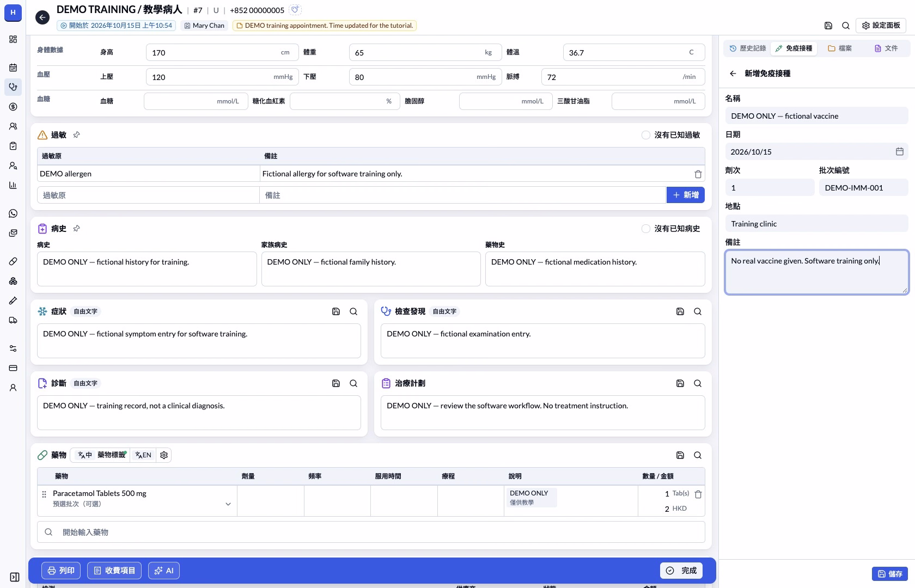Save the 症狀 symptoms template
The height and width of the screenshot is (588, 915).
[336, 311]
